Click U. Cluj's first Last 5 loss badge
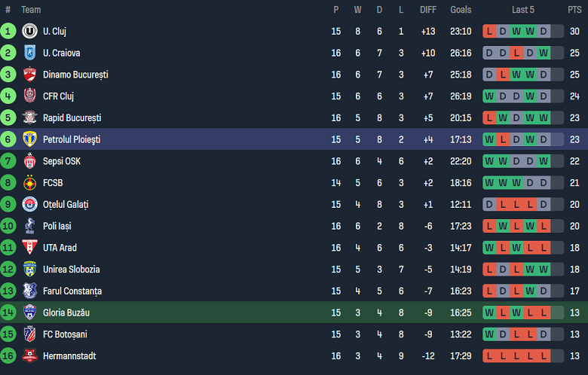 coord(490,32)
